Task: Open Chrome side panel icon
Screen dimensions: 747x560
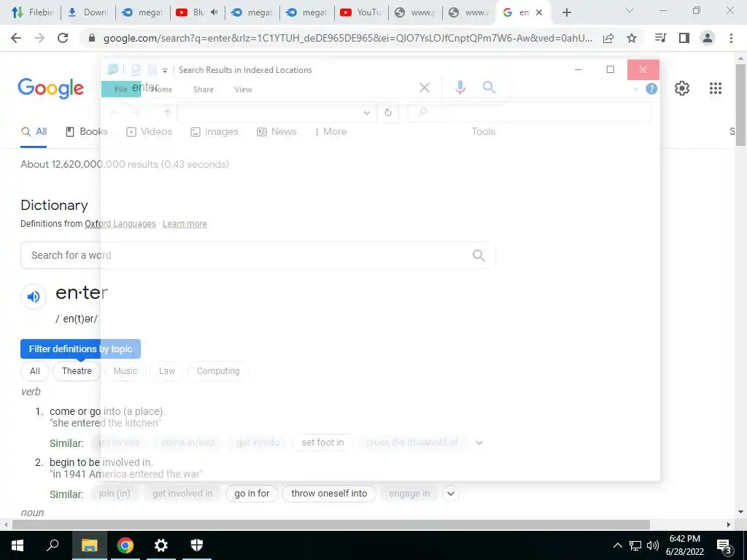Action: point(684,38)
